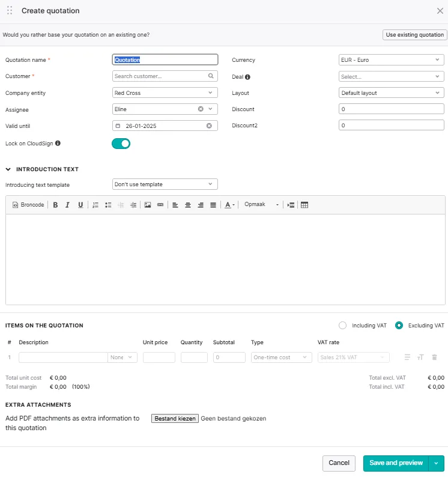Toggle bold formatting in the editor
The width and height of the screenshot is (448, 477).
tap(55, 205)
